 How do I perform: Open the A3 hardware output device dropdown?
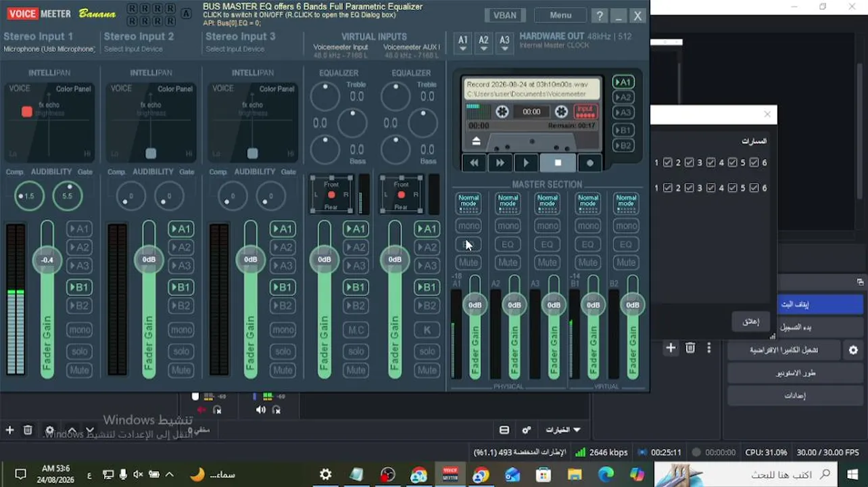(x=504, y=43)
